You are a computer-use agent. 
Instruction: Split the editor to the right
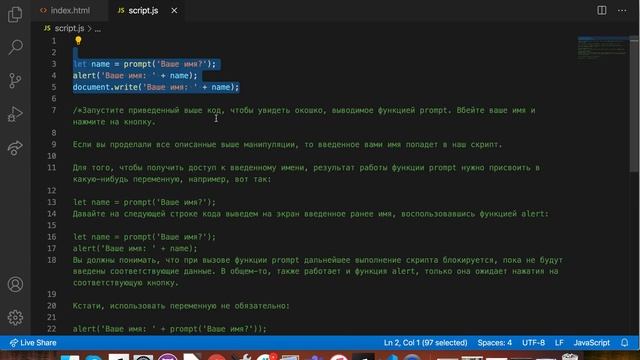pos(602,10)
